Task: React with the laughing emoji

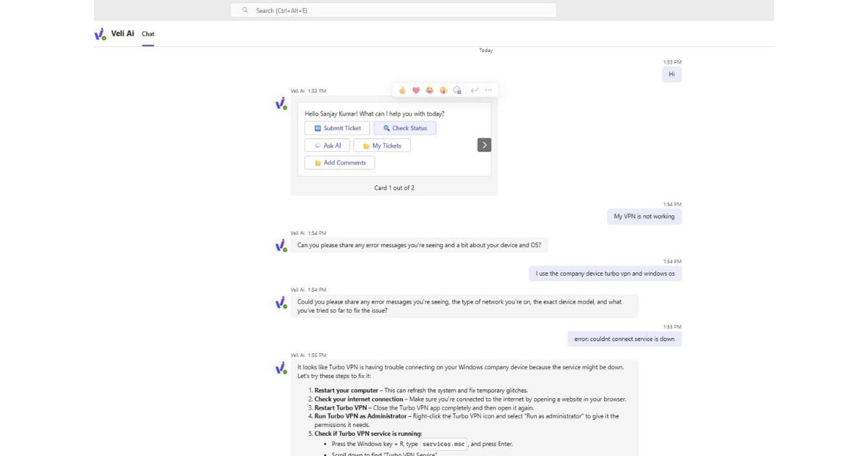Action: coord(430,90)
